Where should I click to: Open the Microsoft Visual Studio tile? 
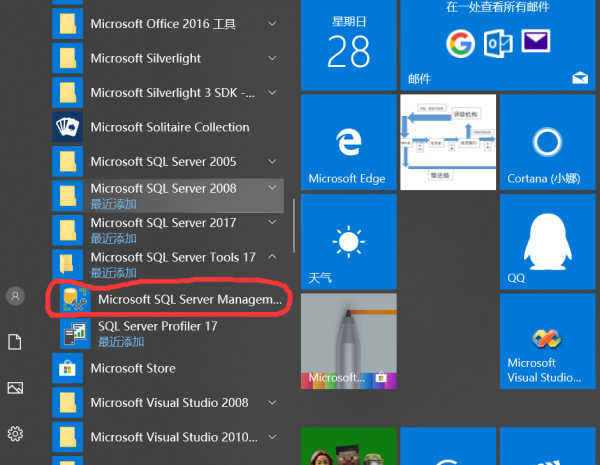click(x=546, y=343)
